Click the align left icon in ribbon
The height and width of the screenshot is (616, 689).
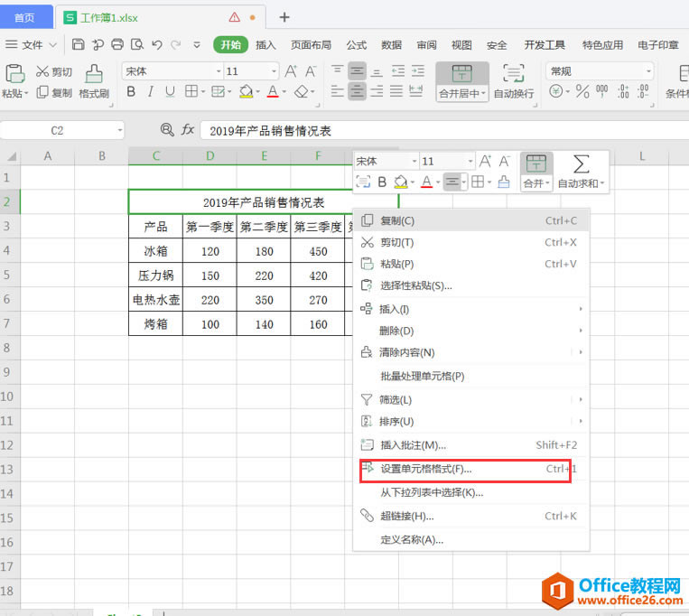[338, 91]
